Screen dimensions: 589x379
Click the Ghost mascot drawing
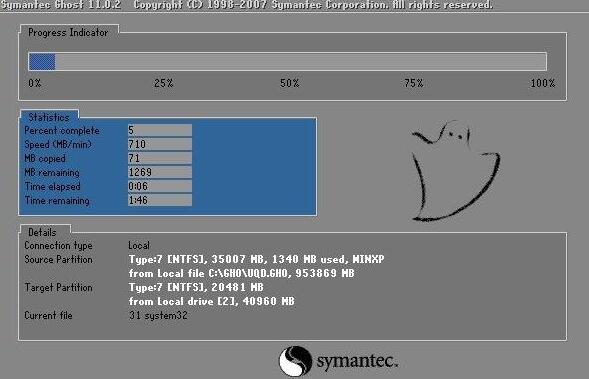click(455, 171)
